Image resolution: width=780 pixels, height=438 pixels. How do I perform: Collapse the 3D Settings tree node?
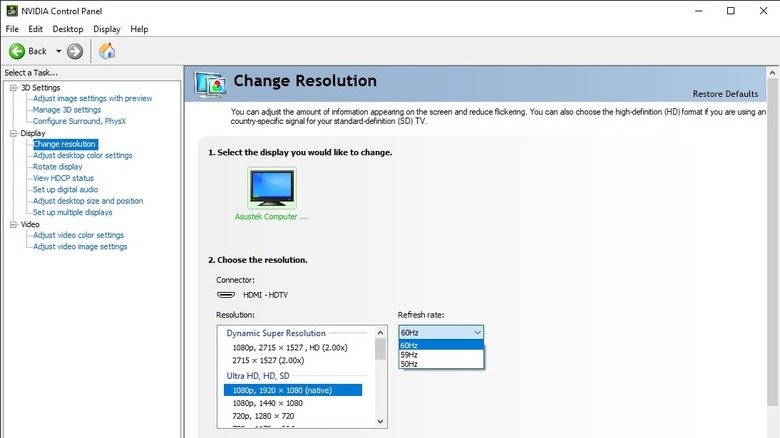[x=13, y=88]
